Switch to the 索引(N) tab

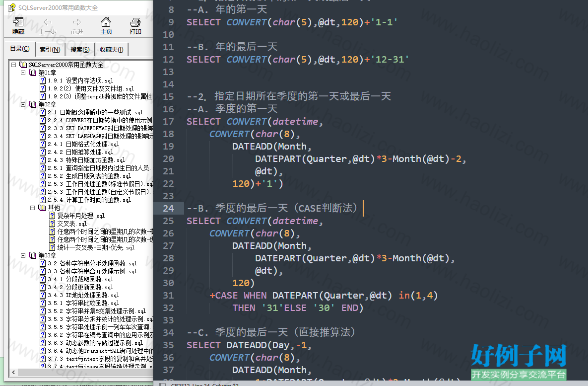(50, 50)
